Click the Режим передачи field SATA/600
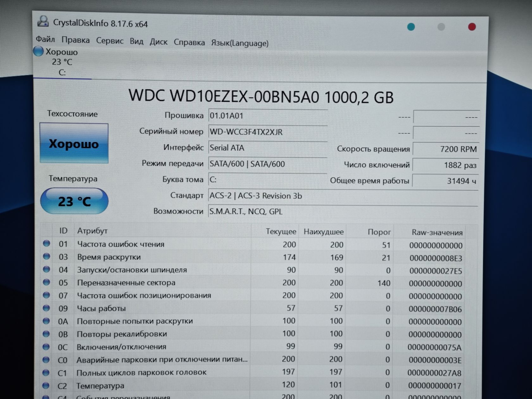Screen dimensions: 532x399 point(268,164)
